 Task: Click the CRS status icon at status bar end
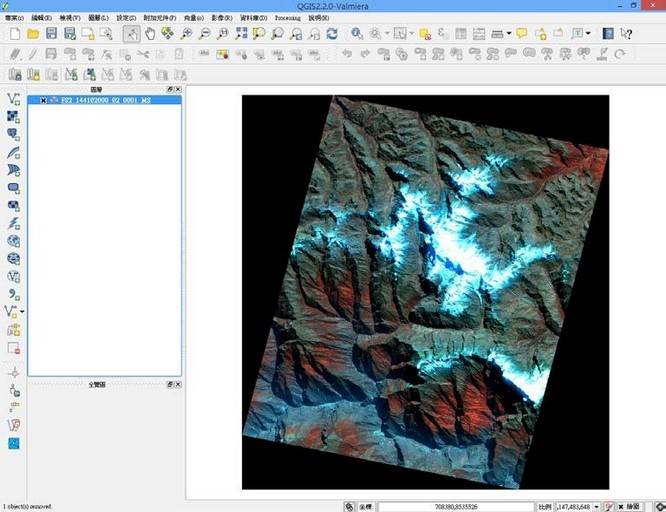coord(660,506)
